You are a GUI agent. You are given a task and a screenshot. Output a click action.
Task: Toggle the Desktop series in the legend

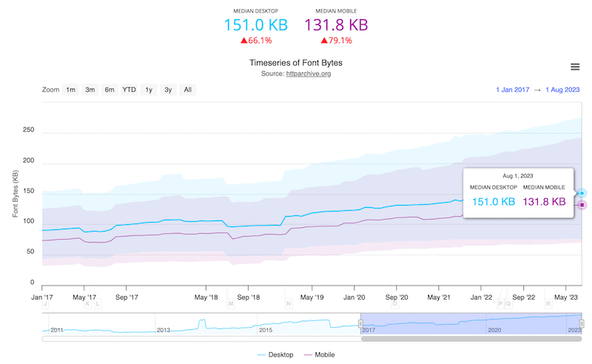pyautogui.click(x=275, y=355)
